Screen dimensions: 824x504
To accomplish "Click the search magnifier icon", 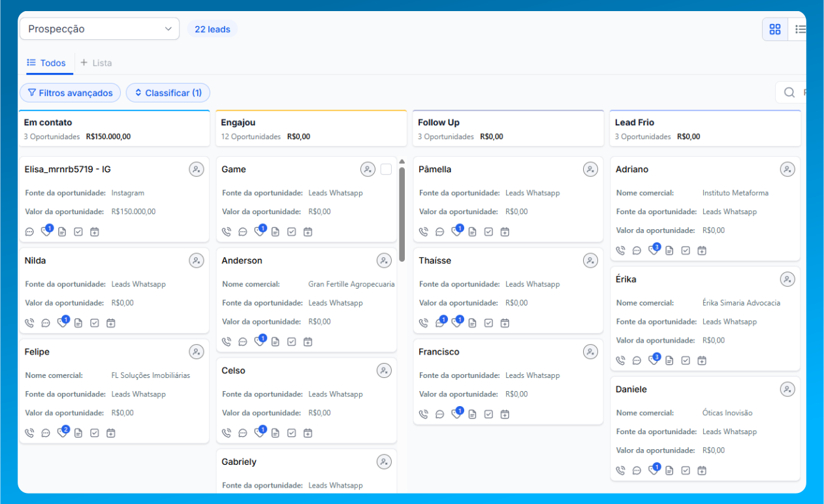I will tap(789, 93).
